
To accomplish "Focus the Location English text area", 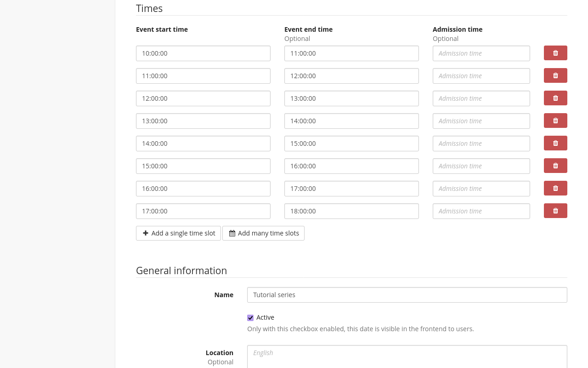I will coord(407,356).
